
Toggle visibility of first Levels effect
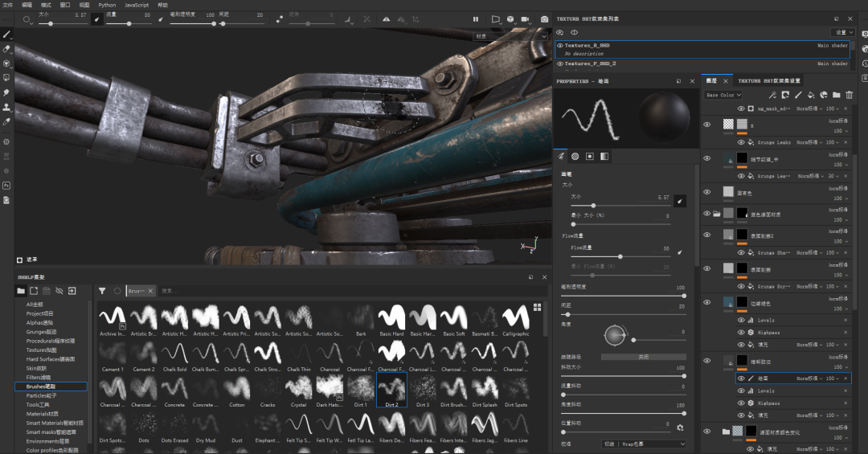741,321
